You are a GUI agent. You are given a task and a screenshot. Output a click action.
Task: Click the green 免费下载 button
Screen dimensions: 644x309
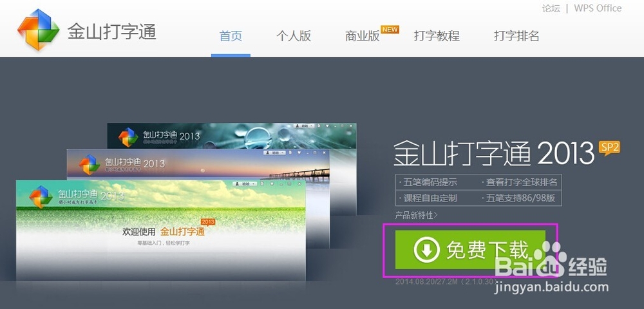[470, 250]
